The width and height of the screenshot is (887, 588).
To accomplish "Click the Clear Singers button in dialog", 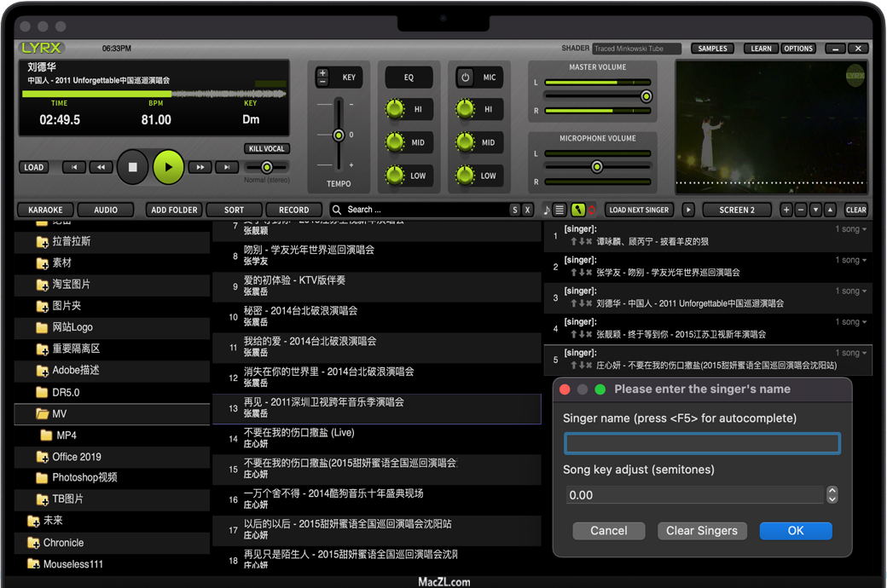I will click(701, 530).
